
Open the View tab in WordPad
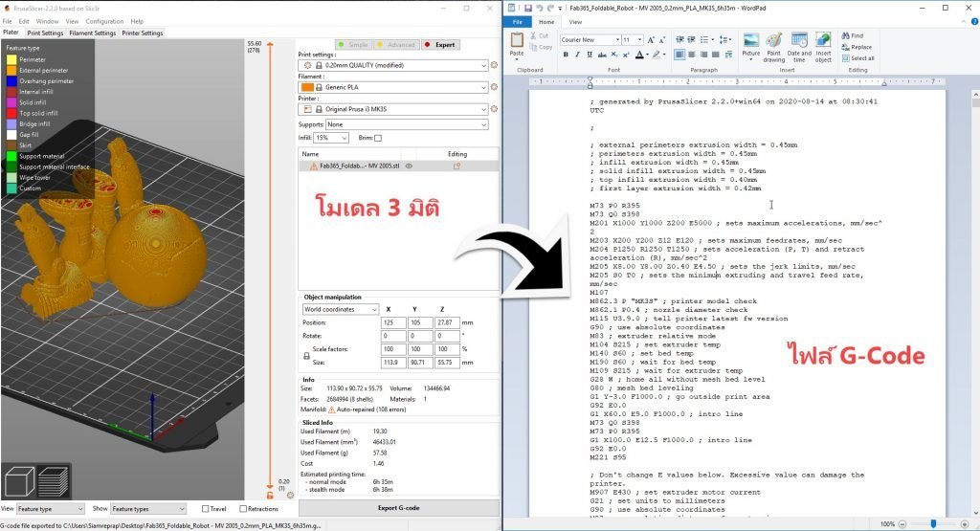click(575, 21)
